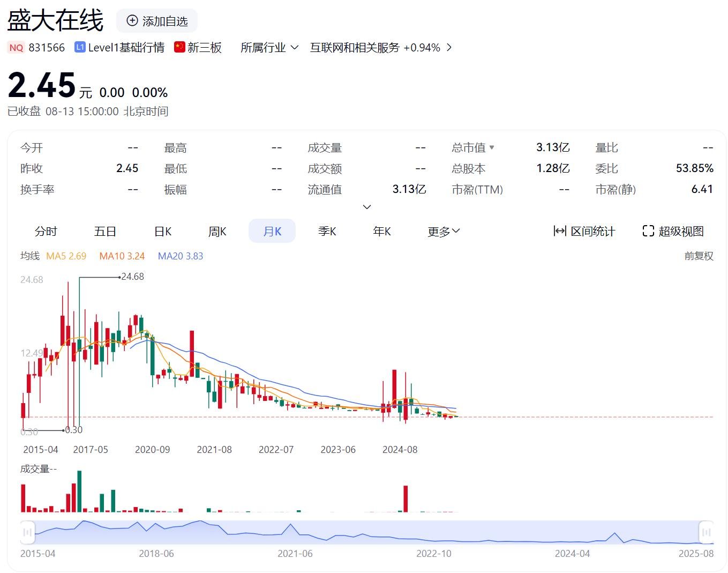Viewport: 728px width, 573px height.
Task: Select the 年K chart tab
Action: (382, 231)
